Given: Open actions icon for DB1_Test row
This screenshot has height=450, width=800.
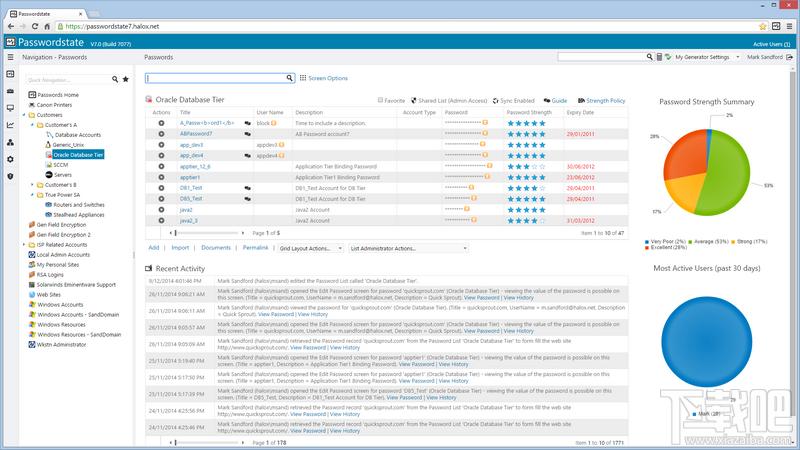Looking at the screenshot, I should click(x=161, y=188).
